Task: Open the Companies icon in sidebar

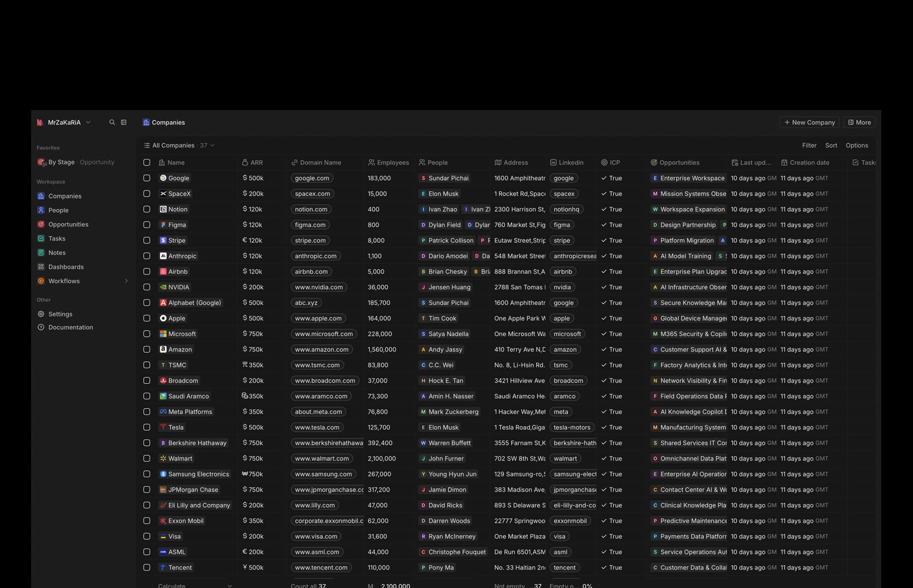Action: pyautogui.click(x=41, y=196)
